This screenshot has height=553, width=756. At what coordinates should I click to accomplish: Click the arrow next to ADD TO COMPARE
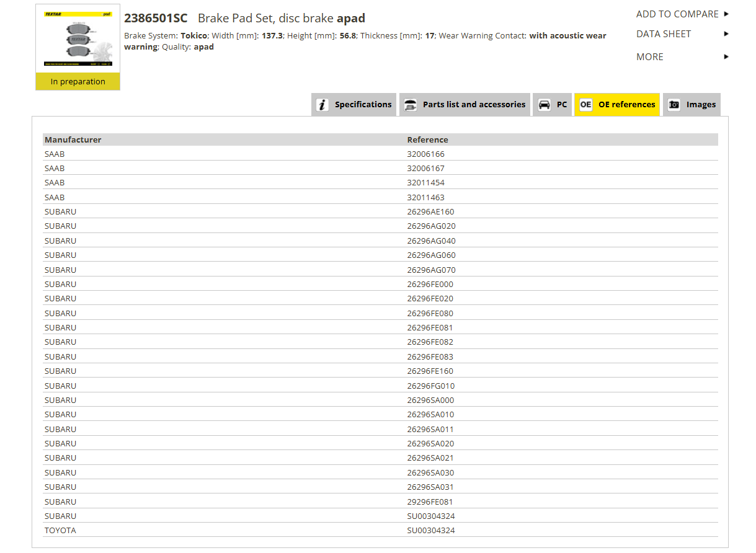pyautogui.click(x=726, y=14)
